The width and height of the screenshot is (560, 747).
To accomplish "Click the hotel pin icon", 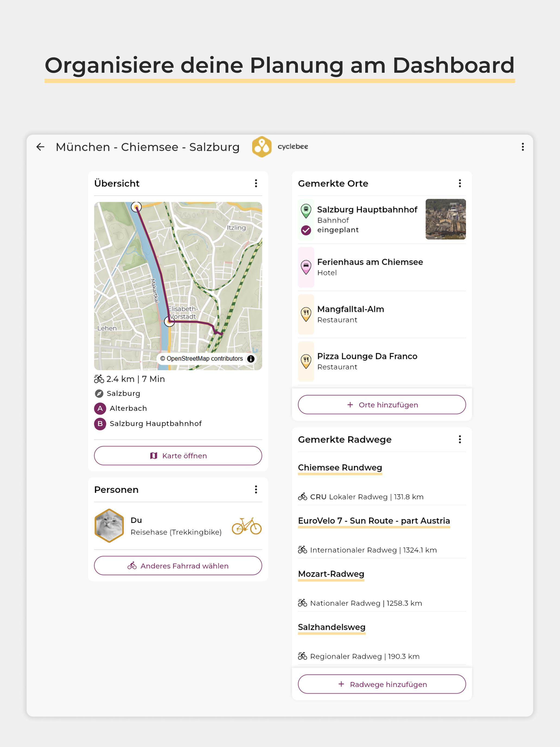I will (x=306, y=267).
